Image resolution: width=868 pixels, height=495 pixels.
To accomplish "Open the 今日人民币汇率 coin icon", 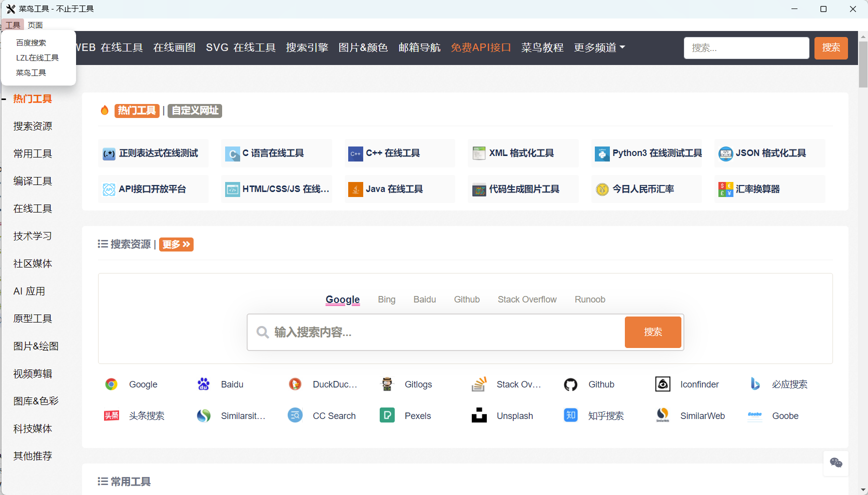I will click(x=602, y=189).
